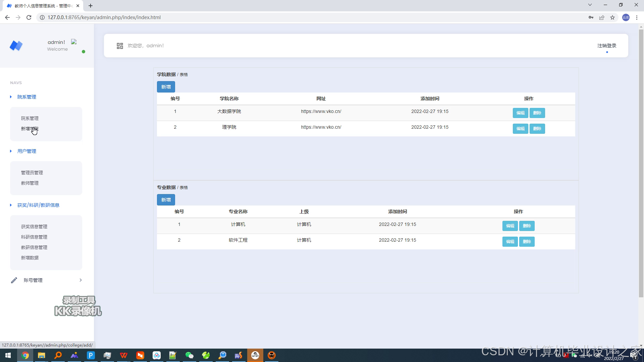This screenshot has width=644, height=362.
Task: Open File Explorer from taskbar
Action: pos(42,355)
